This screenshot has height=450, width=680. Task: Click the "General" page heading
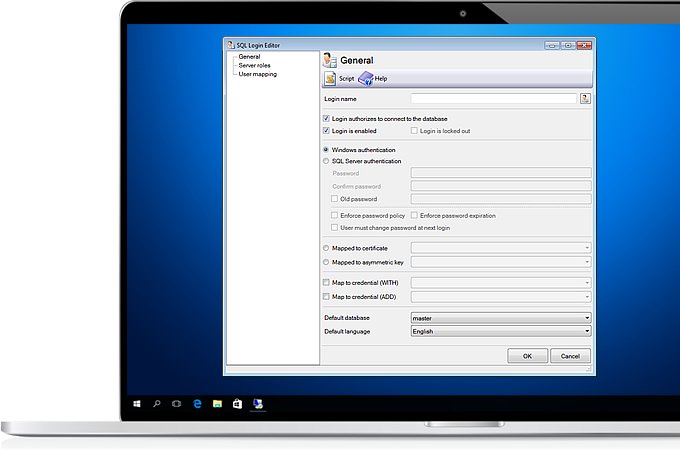(x=356, y=60)
